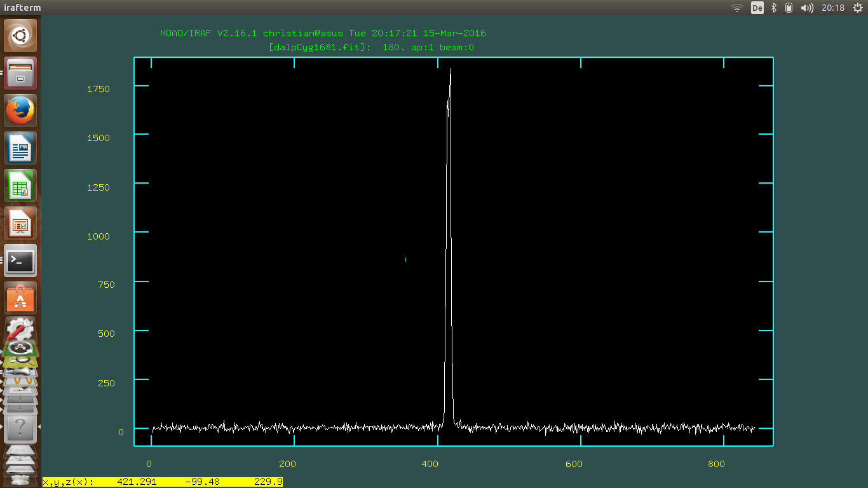
Task: Click the top of the spectrum peak
Action: [x=451, y=69]
